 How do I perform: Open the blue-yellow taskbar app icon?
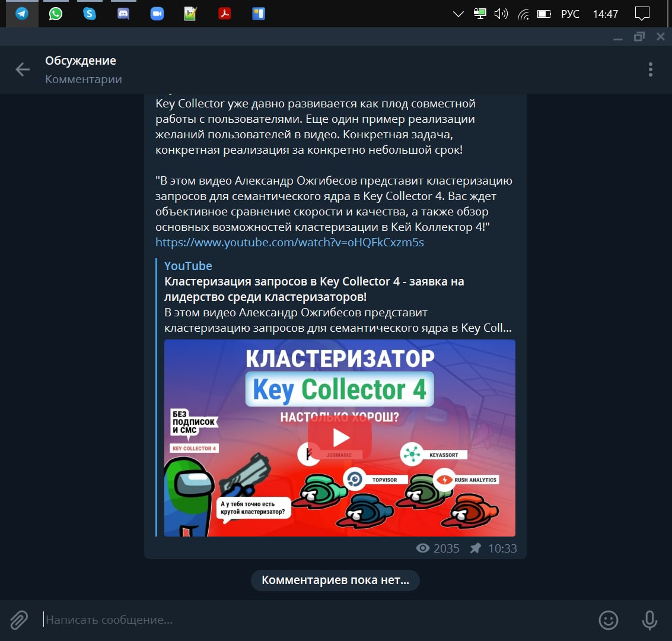259,14
